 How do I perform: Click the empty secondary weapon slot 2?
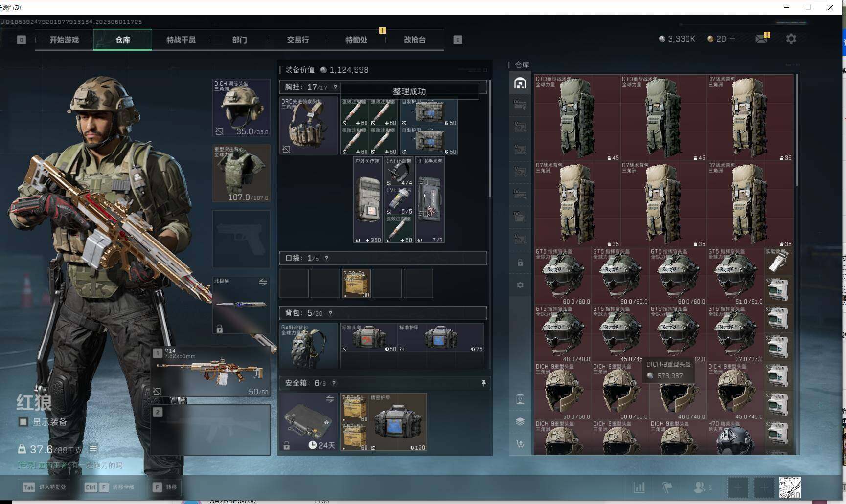[x=210, y=429]
